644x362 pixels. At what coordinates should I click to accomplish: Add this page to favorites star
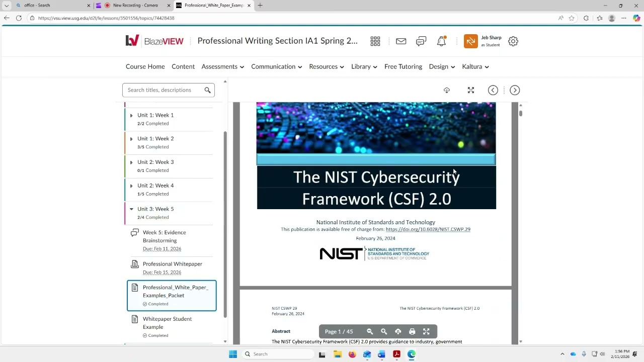pos(572,18)
